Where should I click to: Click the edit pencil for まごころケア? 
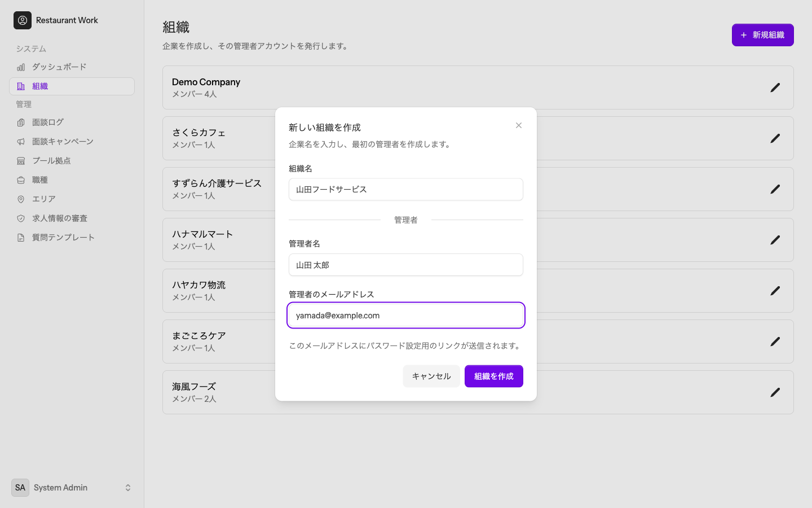point(775,341)
